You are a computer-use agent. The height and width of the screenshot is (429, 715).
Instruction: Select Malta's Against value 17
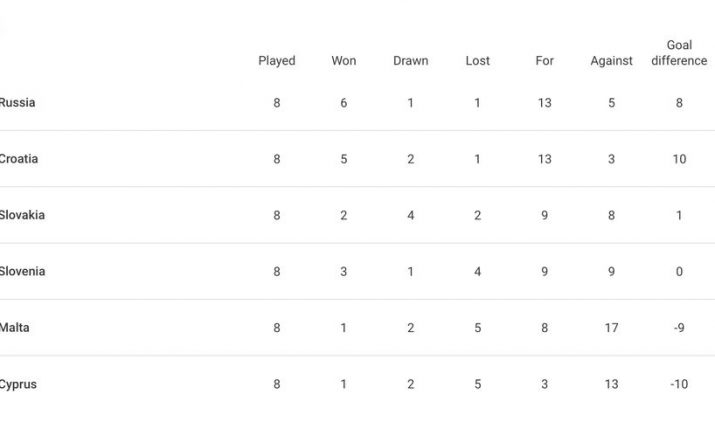coord(611,328)
